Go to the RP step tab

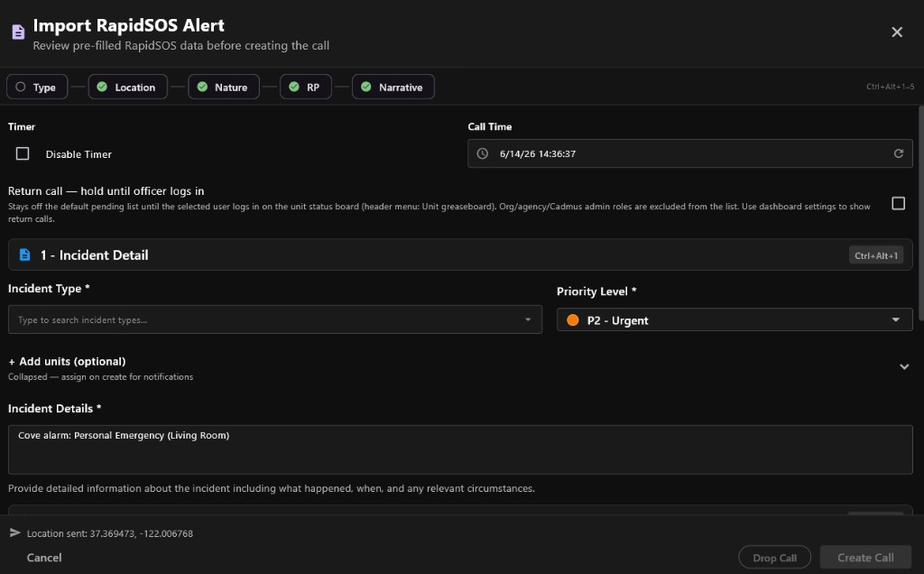point(305,87)
